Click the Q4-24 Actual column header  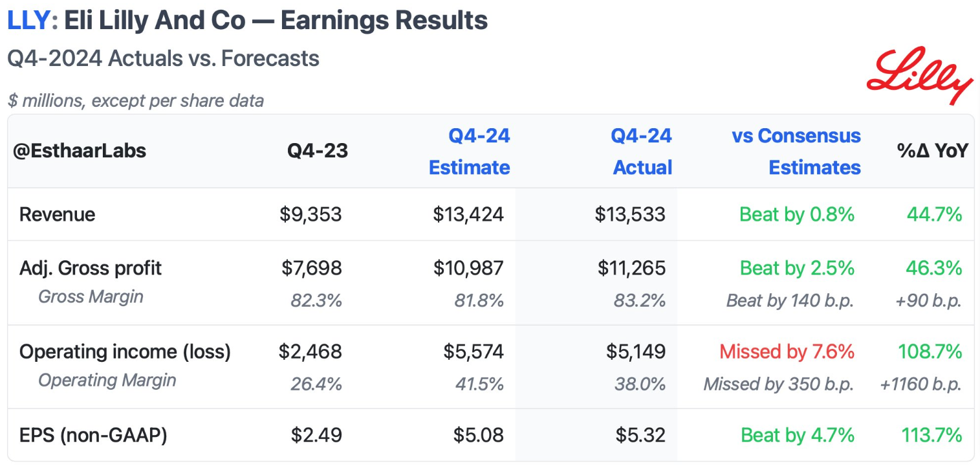point(642,151)
